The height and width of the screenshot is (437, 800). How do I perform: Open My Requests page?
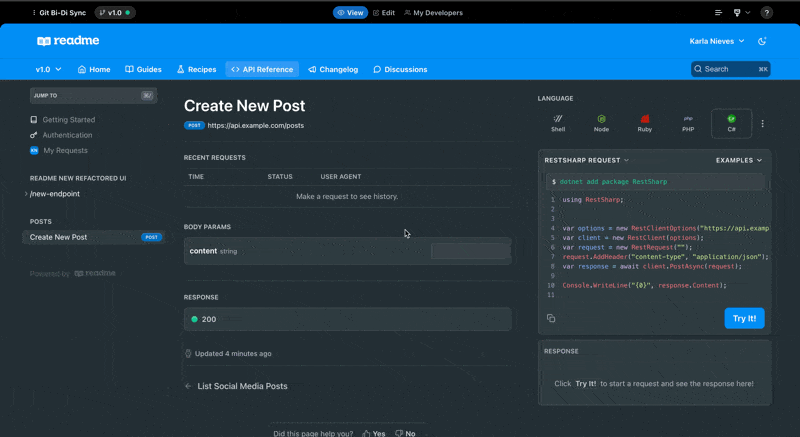(x=65, y=150)
